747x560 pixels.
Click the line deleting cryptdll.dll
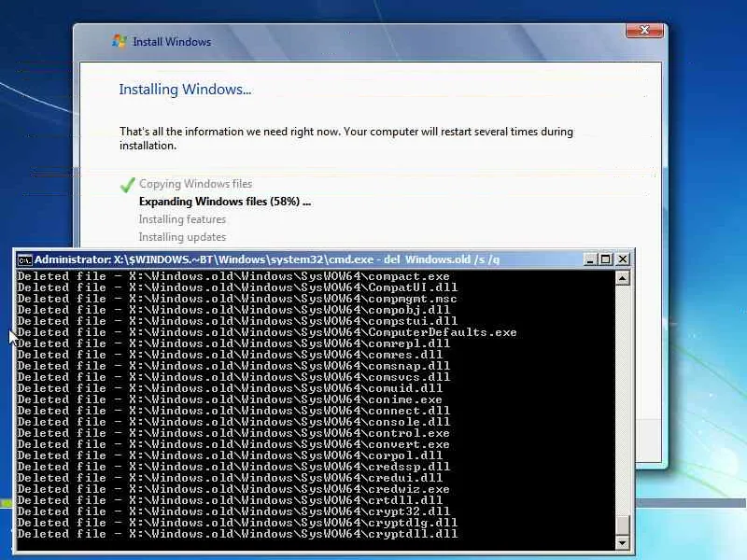(x=237, y=534)
